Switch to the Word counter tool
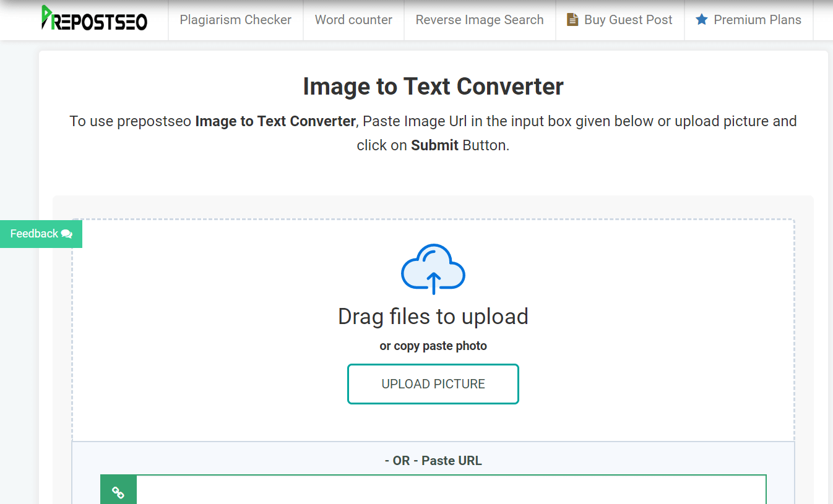This screenshot has height=504, width=833. [353, 19]
